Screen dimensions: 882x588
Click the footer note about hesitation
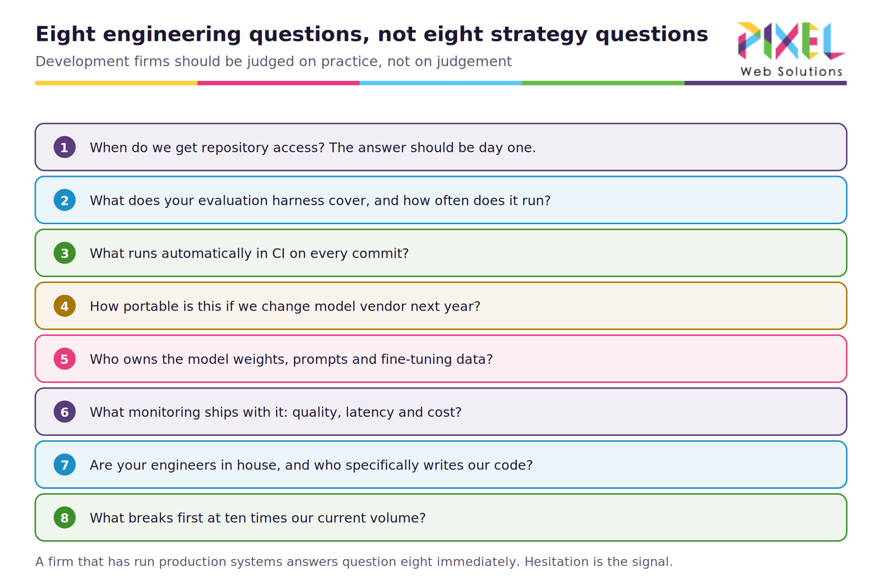point(354,562)
